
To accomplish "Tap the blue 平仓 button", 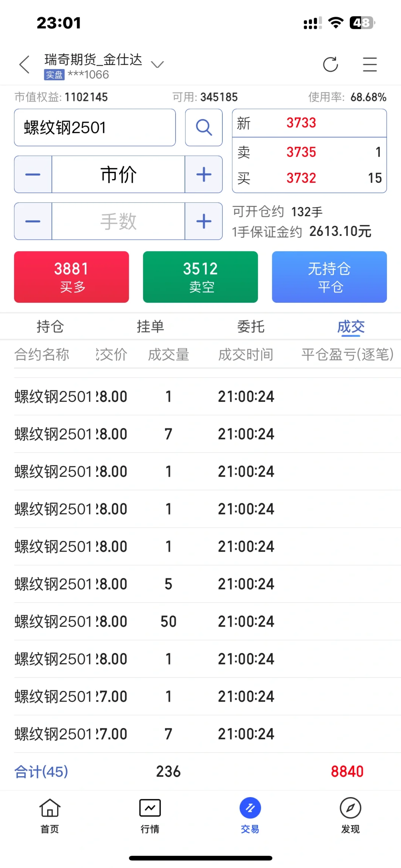I will point(329,277).
